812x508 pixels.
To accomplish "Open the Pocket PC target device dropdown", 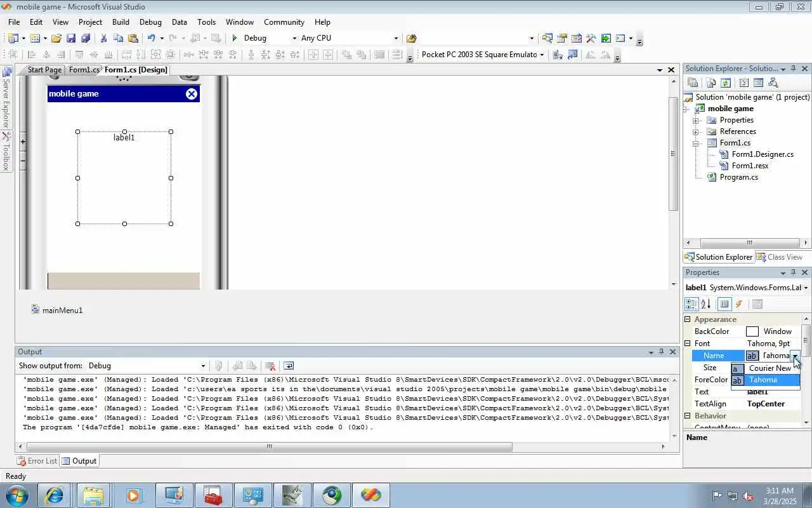I will coord(542,55).
